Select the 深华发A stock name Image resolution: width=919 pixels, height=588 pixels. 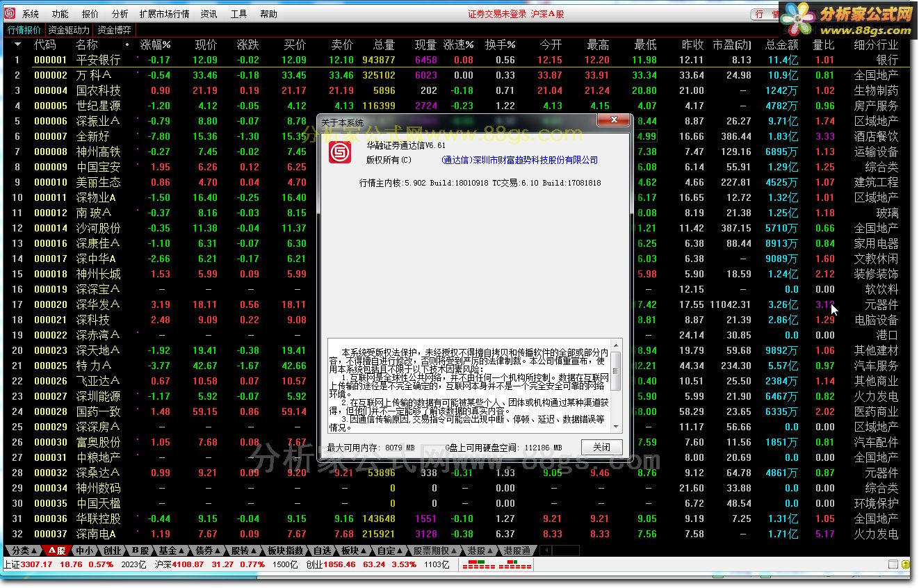(98, 305)
